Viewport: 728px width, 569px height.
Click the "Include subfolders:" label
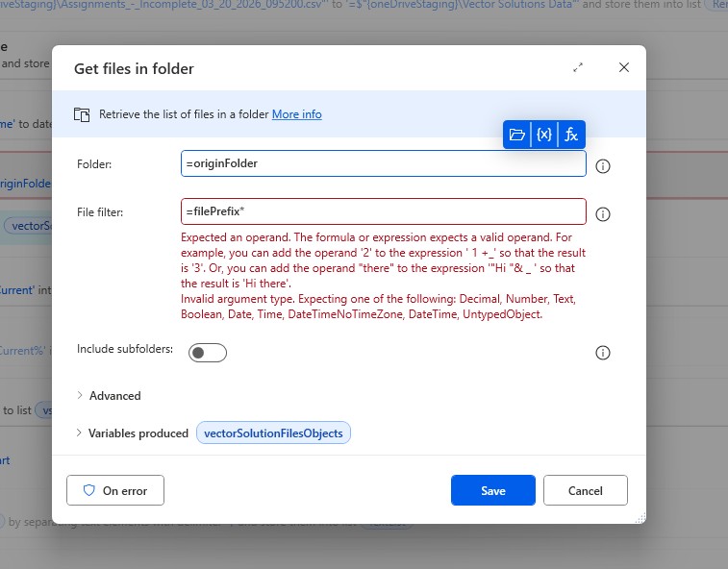click(125, 349)
